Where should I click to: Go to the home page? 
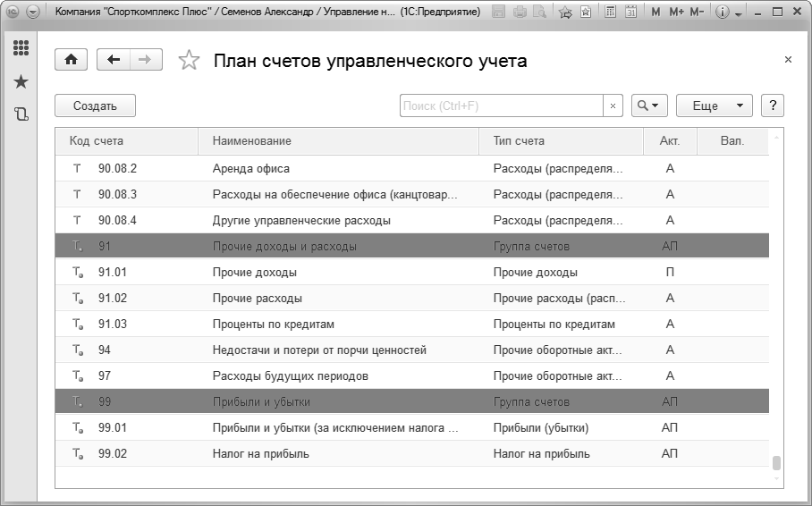[x=71, y=60]
